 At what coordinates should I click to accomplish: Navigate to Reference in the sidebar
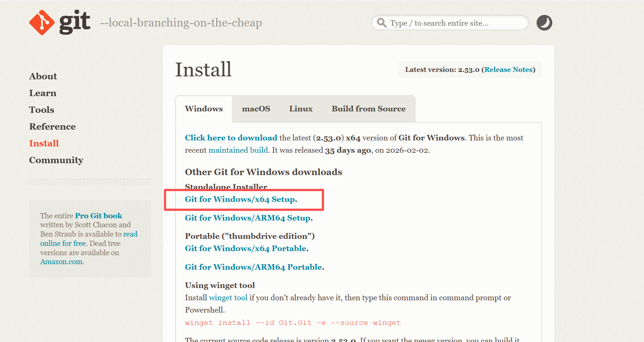click(x=52, y=127)
